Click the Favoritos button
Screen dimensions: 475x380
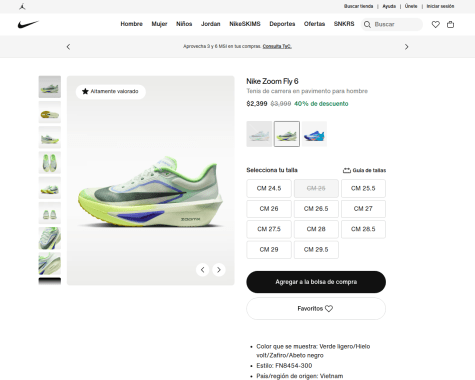pyautogui.click(x=316, y=309)
